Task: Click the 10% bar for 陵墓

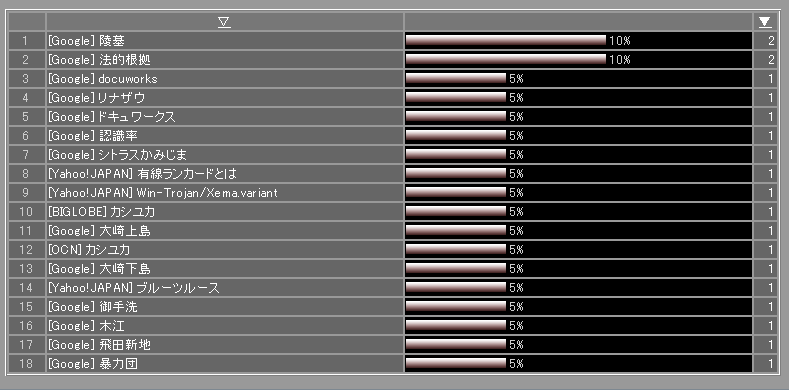Action: point(506,41)
